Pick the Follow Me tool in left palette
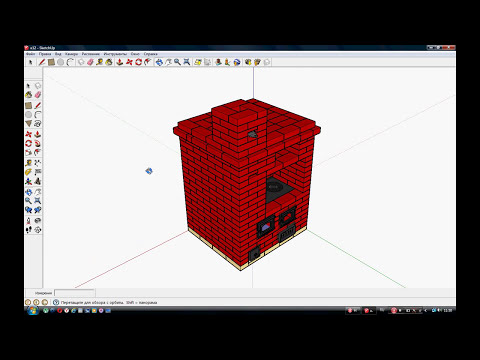 38,143
